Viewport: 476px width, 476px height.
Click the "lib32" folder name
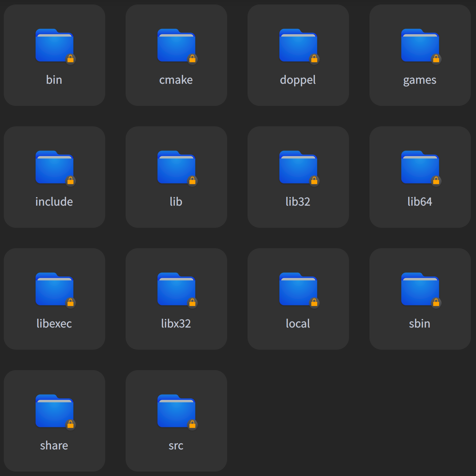point(298,202)
